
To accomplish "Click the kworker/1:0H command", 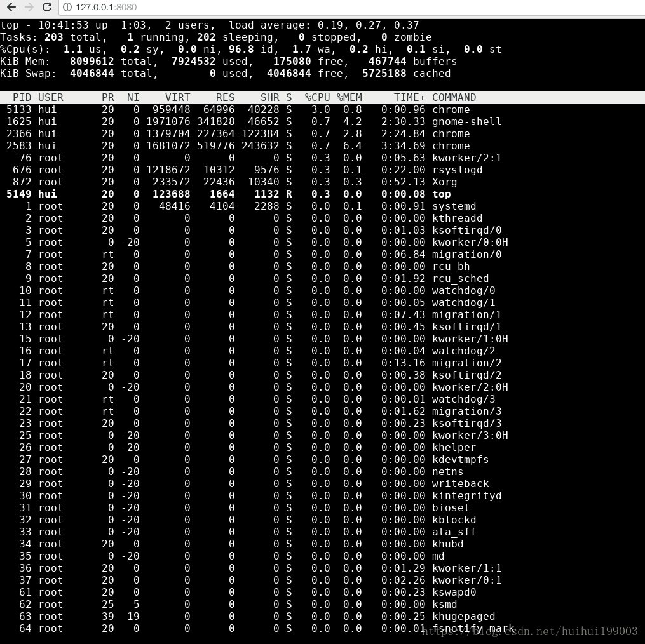I will 470,339.
